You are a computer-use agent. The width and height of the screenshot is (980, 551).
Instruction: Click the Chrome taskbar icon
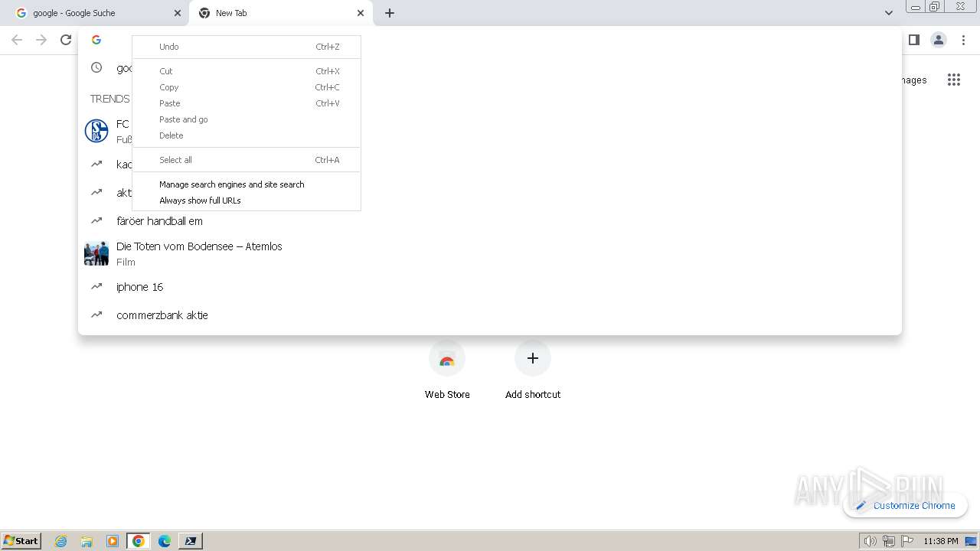(x=139, y=541)
